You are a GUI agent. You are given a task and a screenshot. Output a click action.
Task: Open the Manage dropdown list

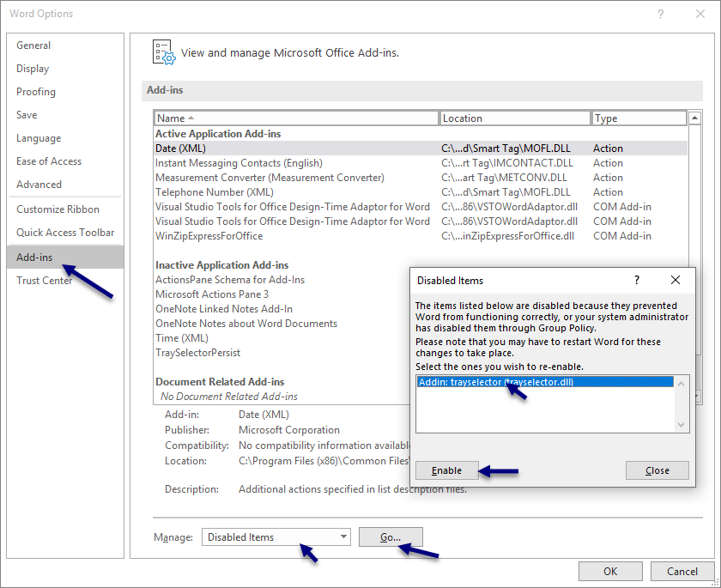point(276,537)
